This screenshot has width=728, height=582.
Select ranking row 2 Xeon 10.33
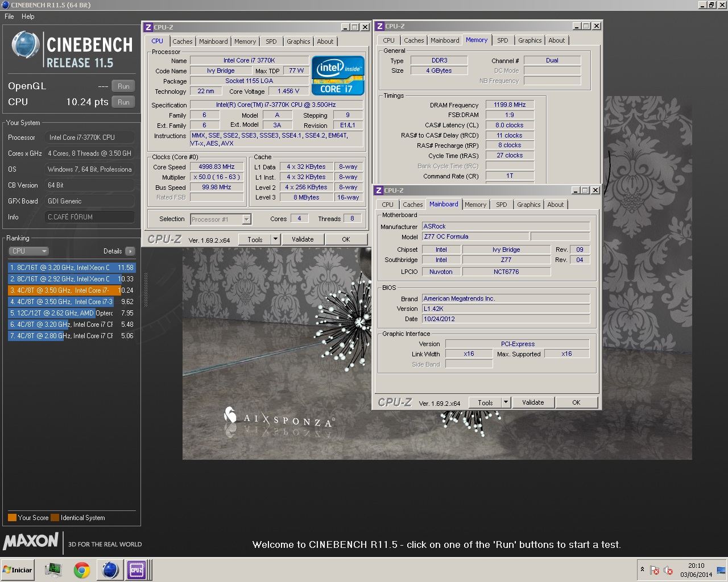point(72,279)
